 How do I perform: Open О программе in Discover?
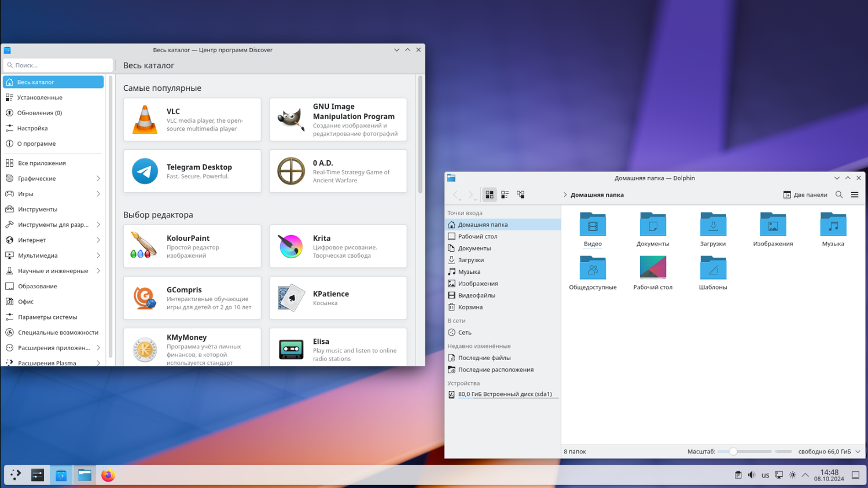[x=53, y=144]
